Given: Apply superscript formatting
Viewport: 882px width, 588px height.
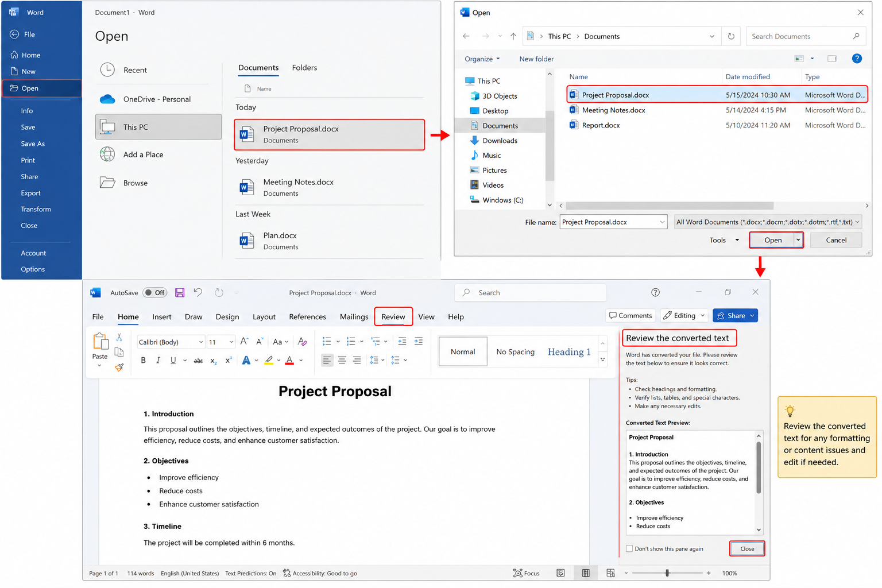Looking at the screenshot, I should 229,360.
